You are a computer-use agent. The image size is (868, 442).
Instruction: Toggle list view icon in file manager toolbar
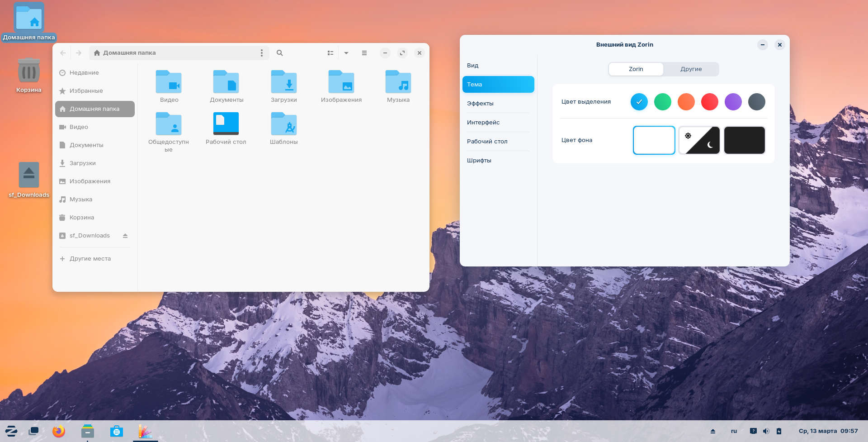pyautogui.click(x=330, y=53)
